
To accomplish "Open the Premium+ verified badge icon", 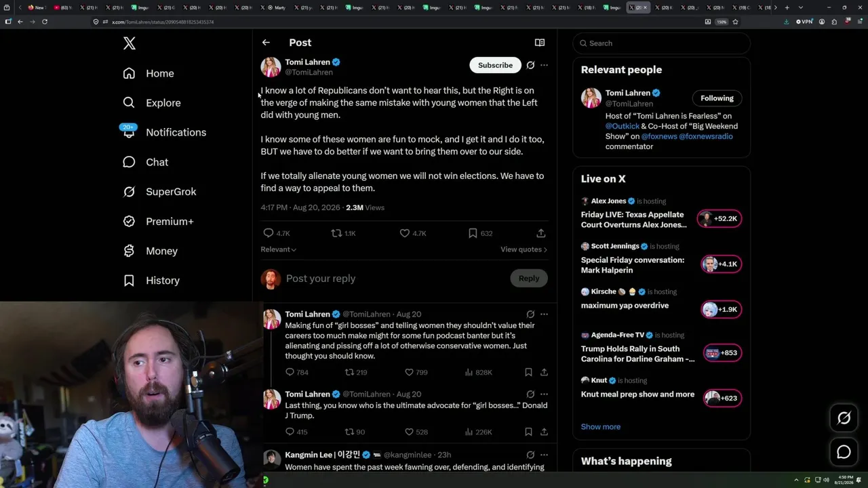I will (x=129, y=222).
